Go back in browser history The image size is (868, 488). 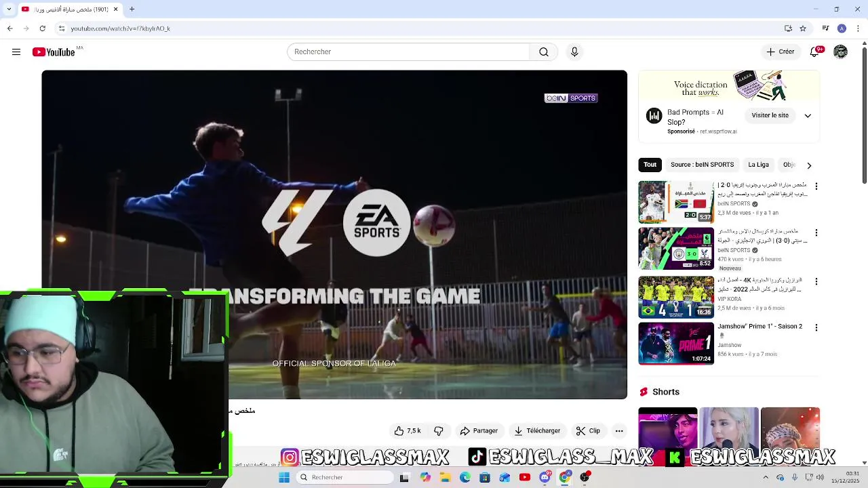pos(9,28)
